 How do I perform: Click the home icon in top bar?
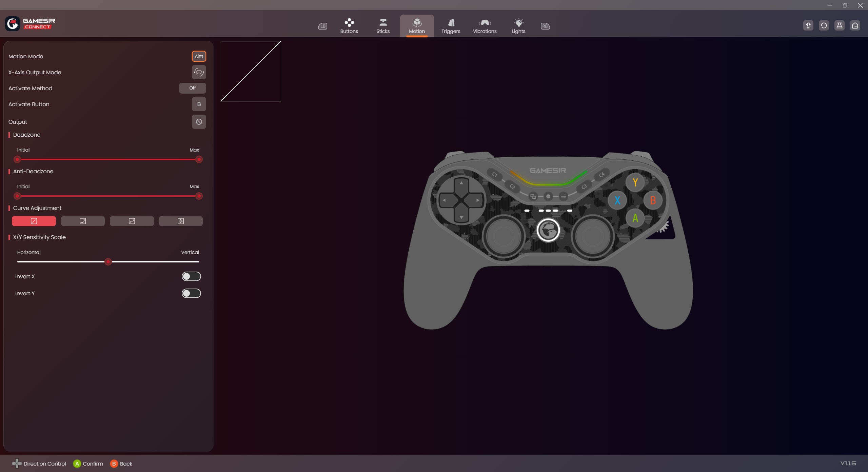tap(855, 25)
